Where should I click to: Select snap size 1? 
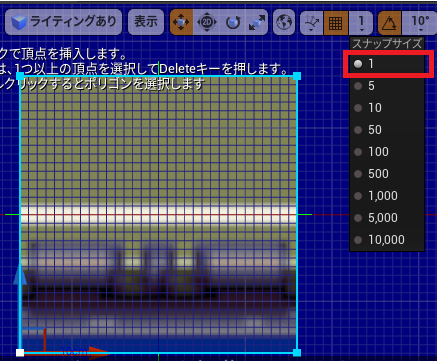(387, 64)
